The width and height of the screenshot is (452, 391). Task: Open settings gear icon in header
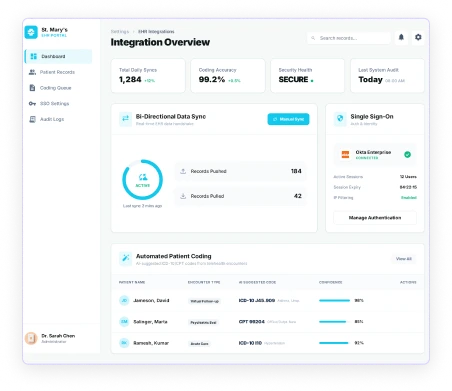pos(418,37)
